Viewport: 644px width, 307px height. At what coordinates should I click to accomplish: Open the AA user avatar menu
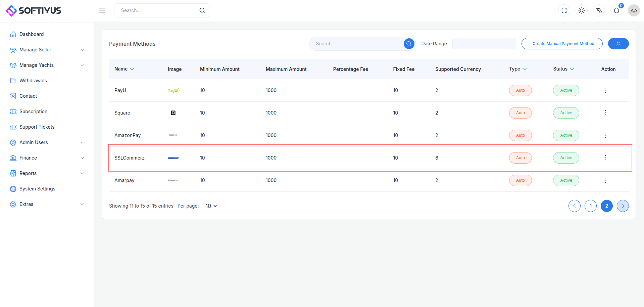coord(634,11)
